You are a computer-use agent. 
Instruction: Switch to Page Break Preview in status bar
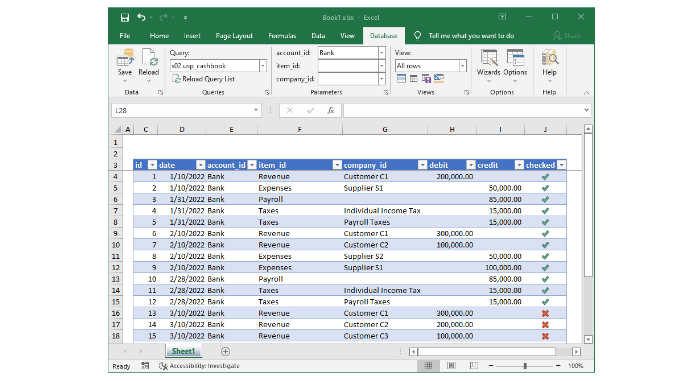(473, 366)
